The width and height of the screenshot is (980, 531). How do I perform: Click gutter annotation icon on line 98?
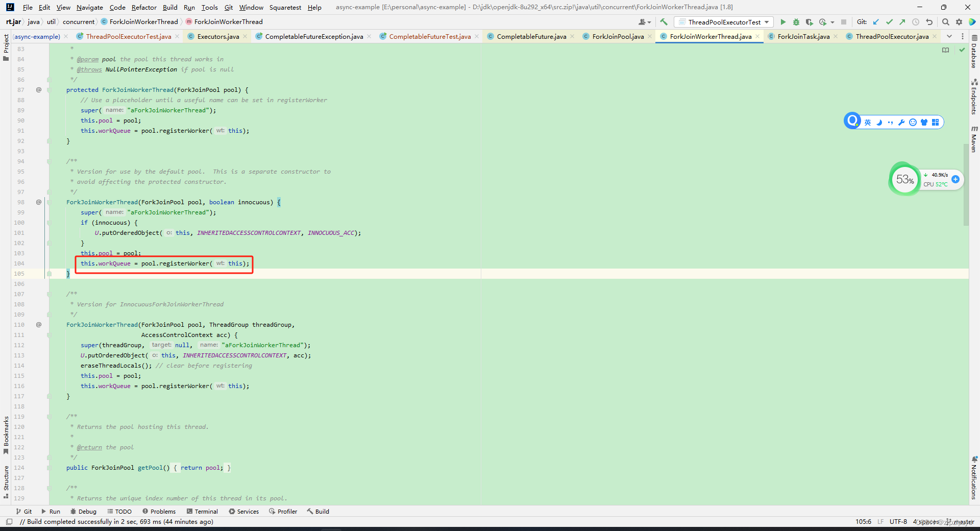point(39,202)
